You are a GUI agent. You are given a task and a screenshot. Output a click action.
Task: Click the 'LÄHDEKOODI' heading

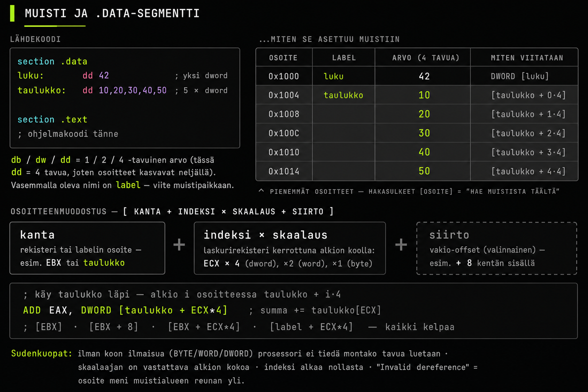[x=36, y=39]
